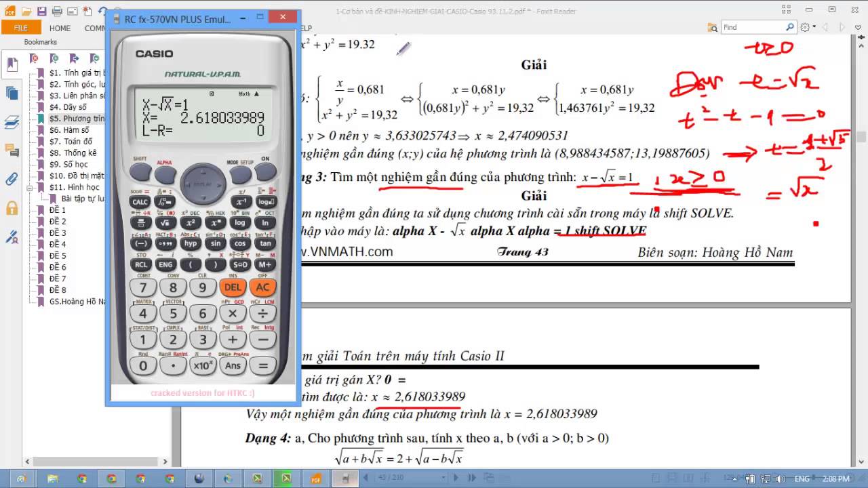Image resolution: width=868 pixels, height=488 pixels.
Task: Click the Print icon in Foxit quick toolbar
Action: click(57, 11)
